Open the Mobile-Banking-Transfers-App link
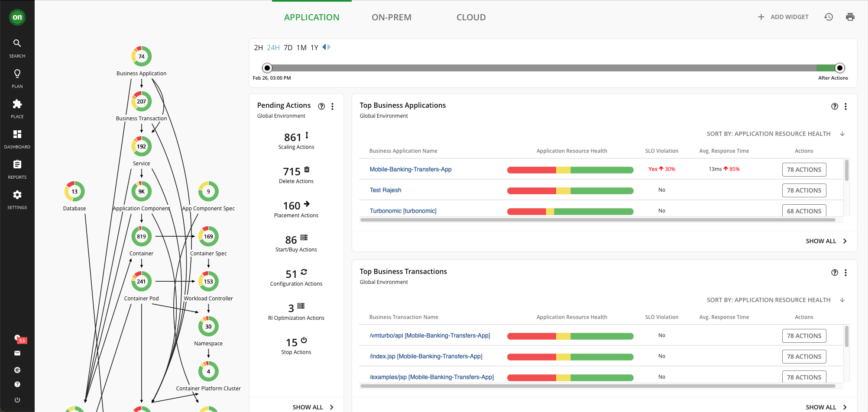Viewport: 868px width, 412px height. tap(410, 169)
